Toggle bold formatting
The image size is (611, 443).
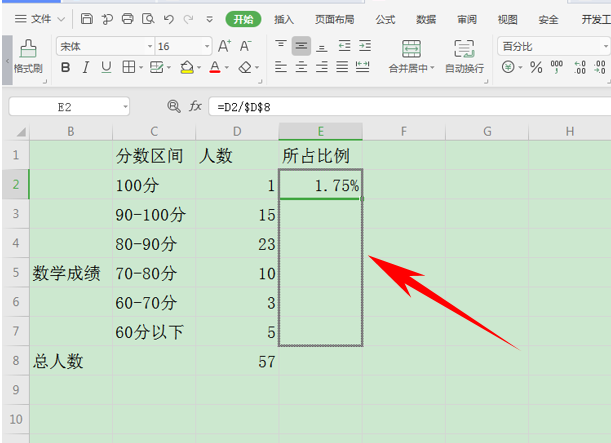65,67
